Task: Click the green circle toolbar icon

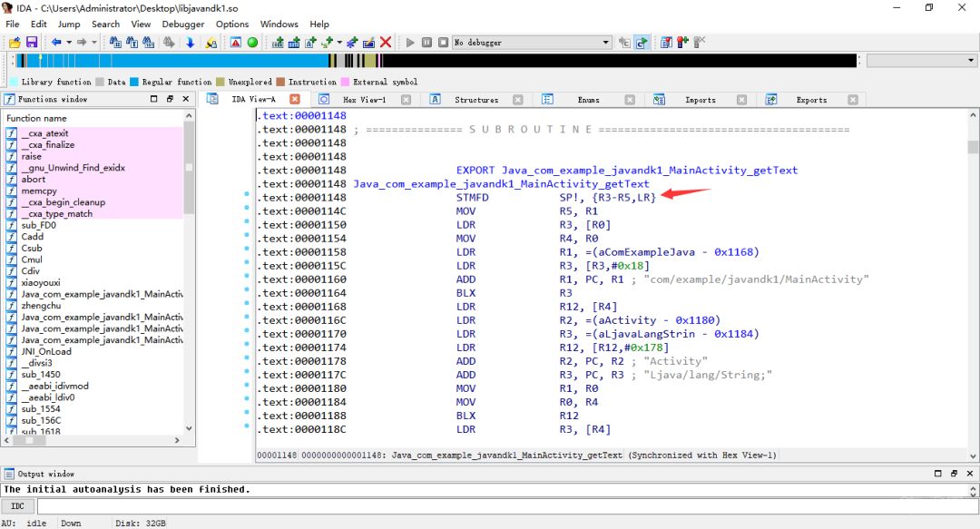Action: pos(252,43)
